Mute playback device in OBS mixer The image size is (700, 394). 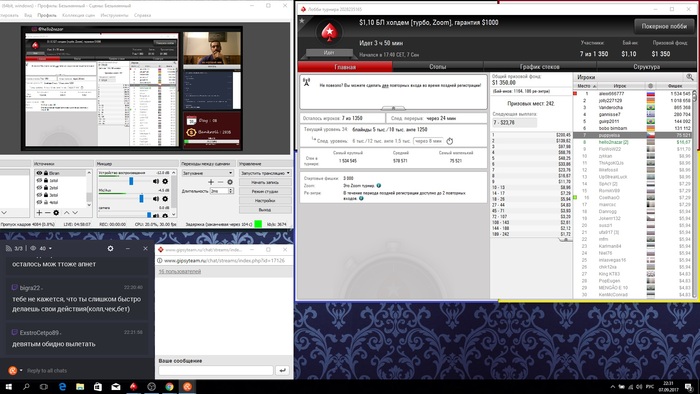[156, 181]
